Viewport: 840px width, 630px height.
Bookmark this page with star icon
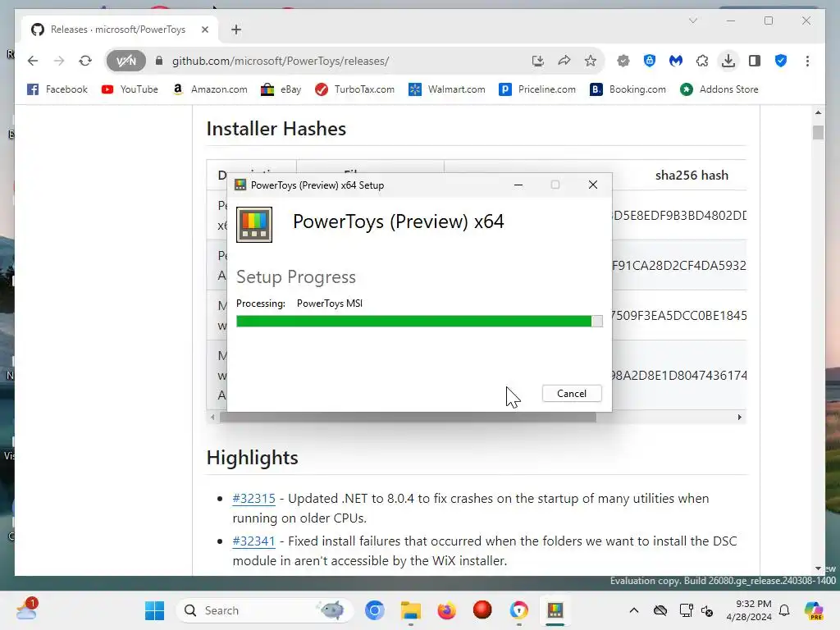coord(591,61)
